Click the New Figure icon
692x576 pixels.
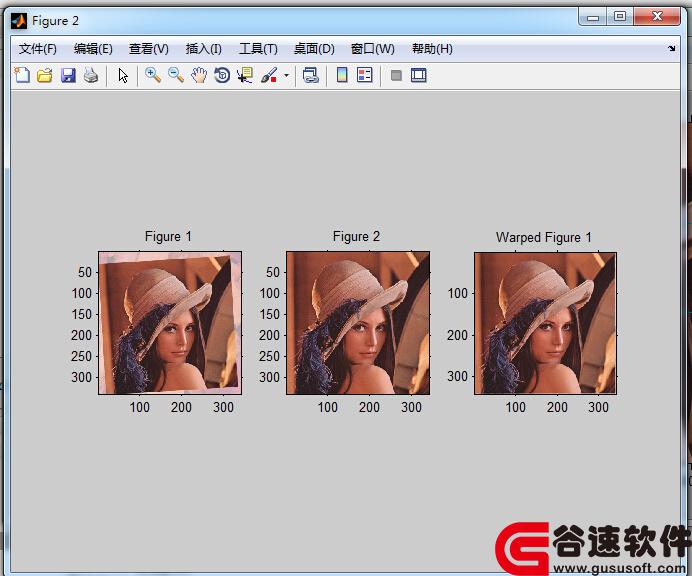tap(22, 75)
